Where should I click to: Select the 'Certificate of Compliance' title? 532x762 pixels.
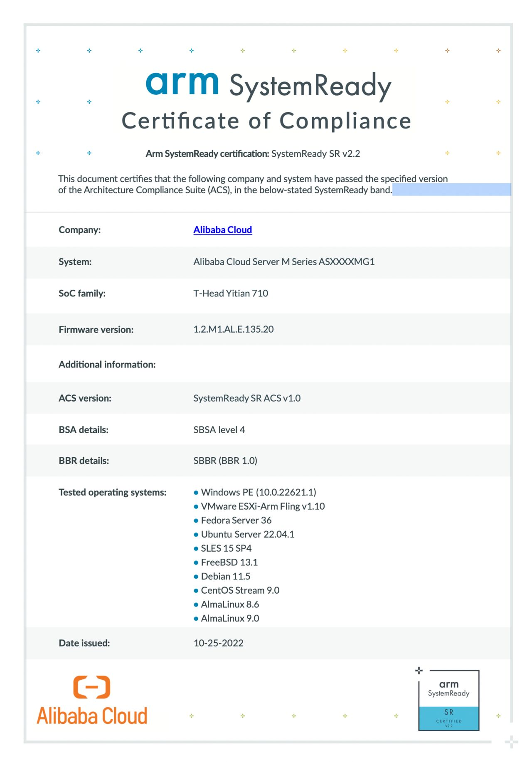click(266, 121)
